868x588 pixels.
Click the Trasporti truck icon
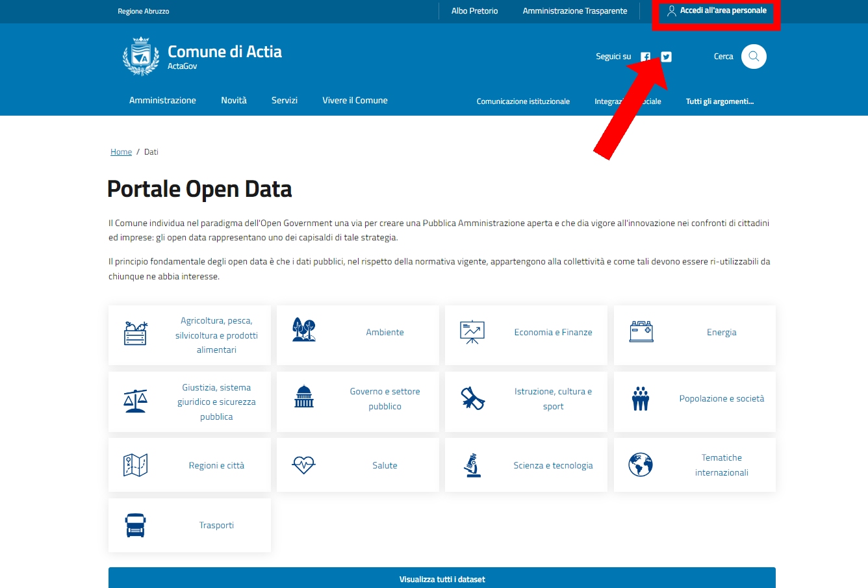coord(135,525)
